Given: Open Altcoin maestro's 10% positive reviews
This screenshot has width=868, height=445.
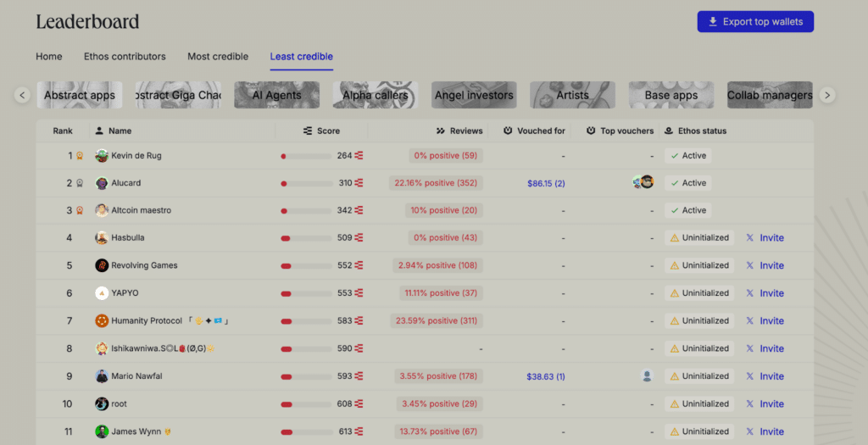Looking at the screenshot, I should (x=444, y=210).
